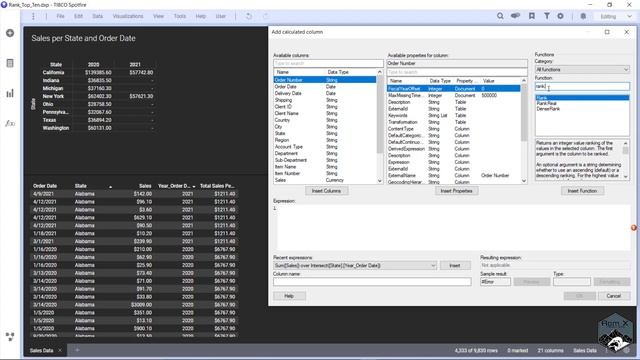Open the Visualizations menu

click(128, 16)
